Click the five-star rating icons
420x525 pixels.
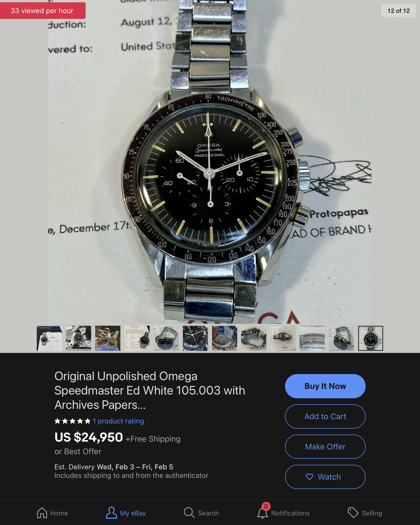73,421
